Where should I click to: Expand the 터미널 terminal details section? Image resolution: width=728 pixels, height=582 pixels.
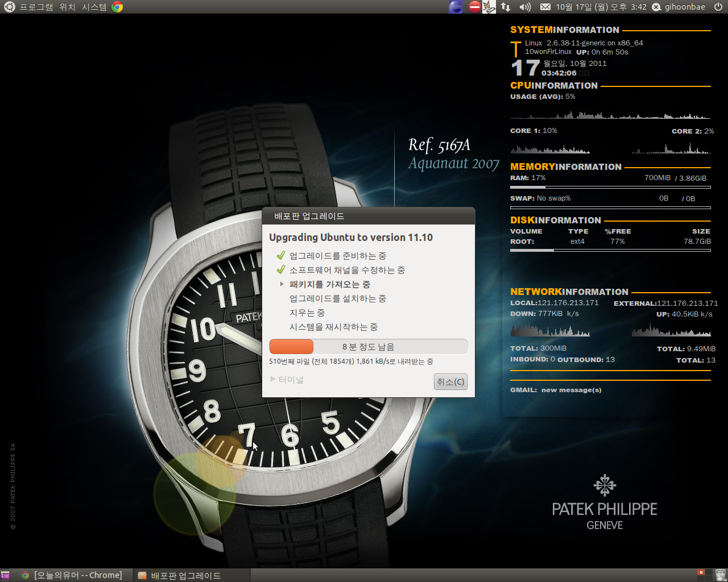pos(287,380)
